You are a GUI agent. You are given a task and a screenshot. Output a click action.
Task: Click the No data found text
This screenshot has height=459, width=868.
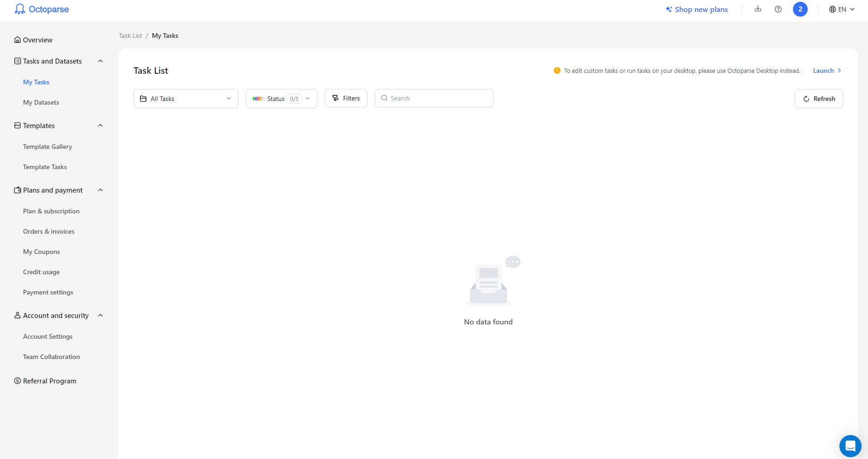click(x=488, y=322)
